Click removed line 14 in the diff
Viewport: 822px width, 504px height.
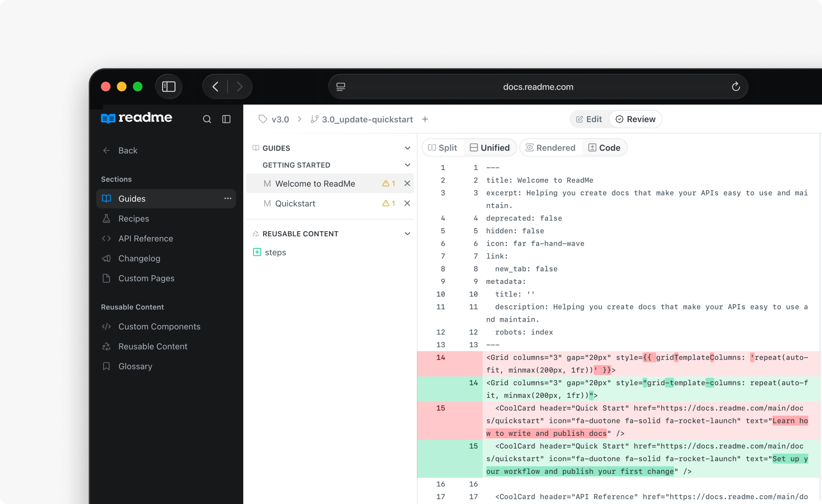pos(619,364)
